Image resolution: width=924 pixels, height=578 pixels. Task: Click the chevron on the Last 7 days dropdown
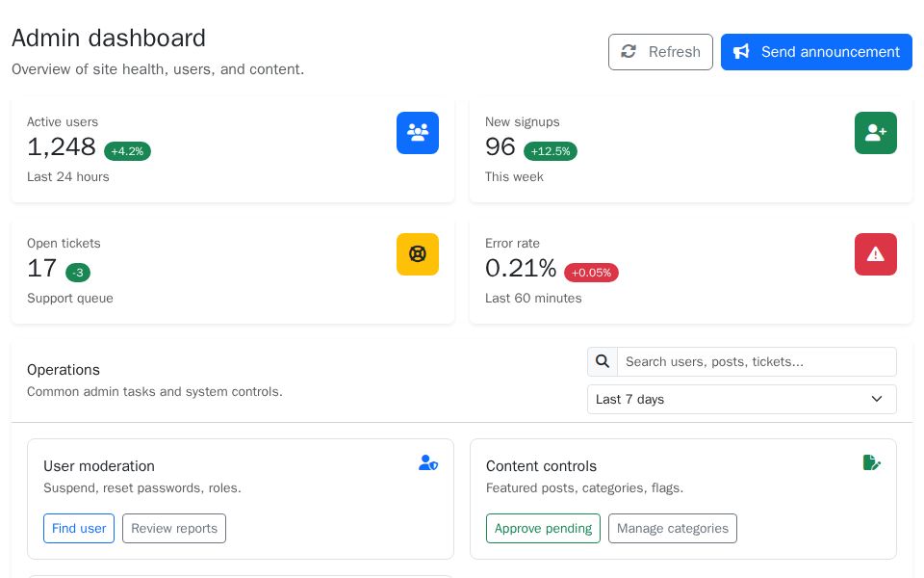[877, 399]
